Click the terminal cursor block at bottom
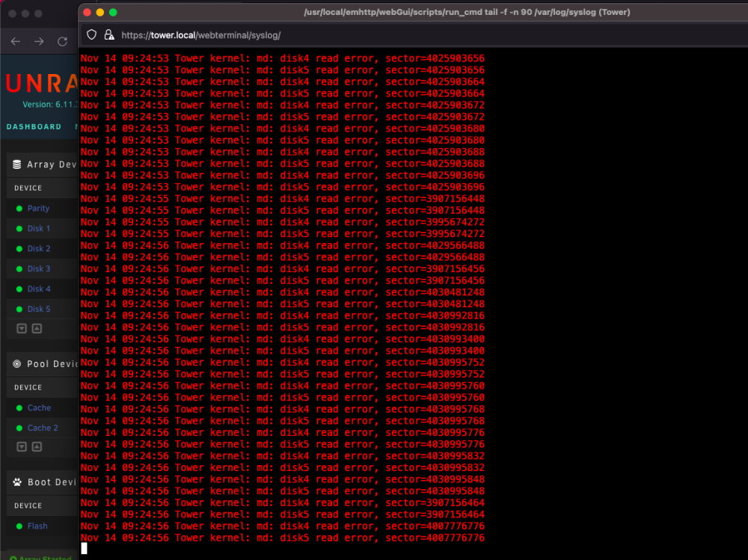Screen dimensions: 748x560 [84, 549]
